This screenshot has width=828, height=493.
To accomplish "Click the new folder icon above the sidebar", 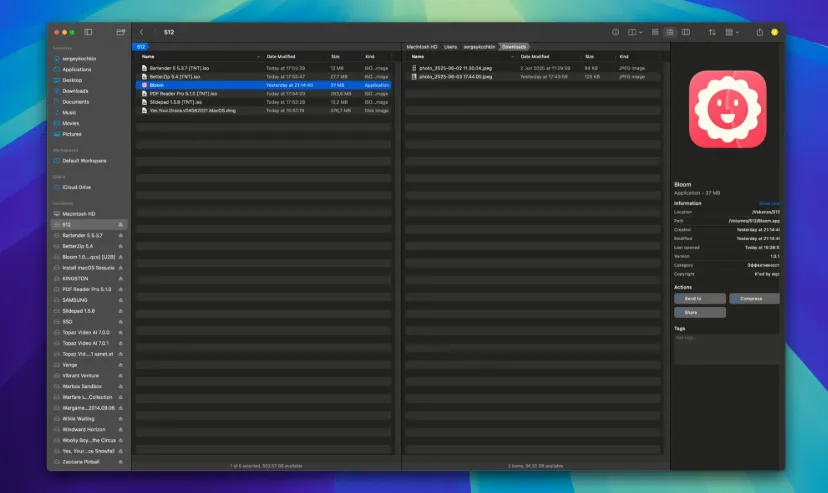I will click(120, 32).
